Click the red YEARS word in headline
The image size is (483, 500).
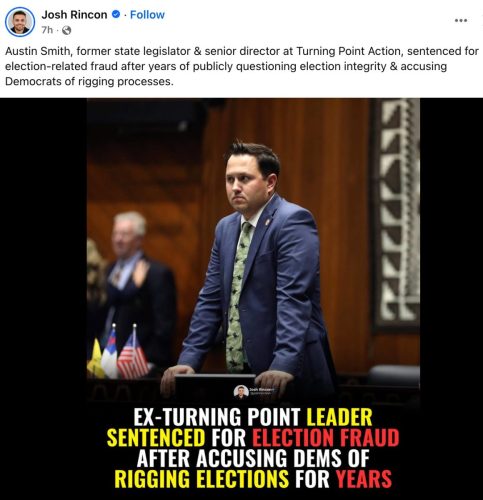pyautogui.click(x=364, y=479)
